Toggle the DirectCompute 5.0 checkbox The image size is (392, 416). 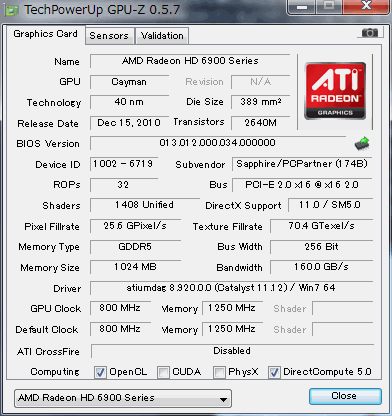click(x=274, y=372)
